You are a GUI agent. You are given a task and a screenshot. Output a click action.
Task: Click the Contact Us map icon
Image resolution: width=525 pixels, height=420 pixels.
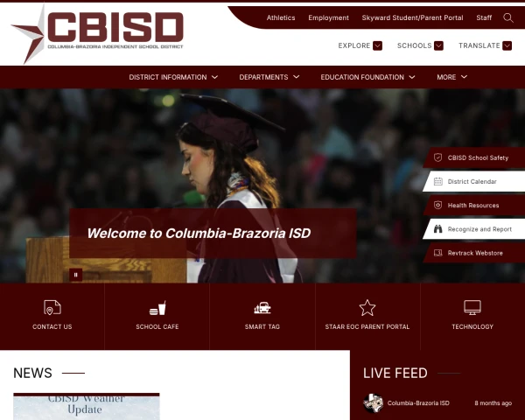(x=52, y=307)
